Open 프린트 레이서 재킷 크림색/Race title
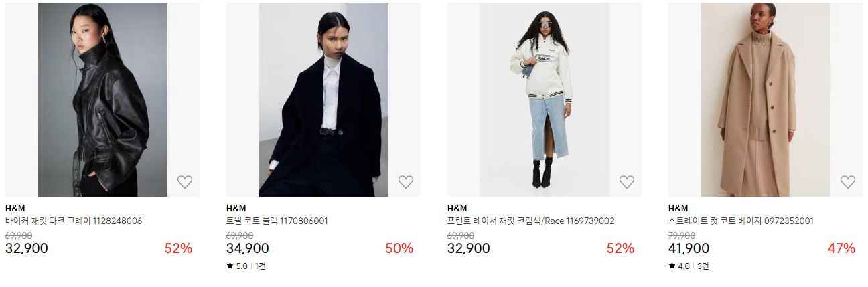Viewport: 868px width, 287px height. click(x=530, y=221)
